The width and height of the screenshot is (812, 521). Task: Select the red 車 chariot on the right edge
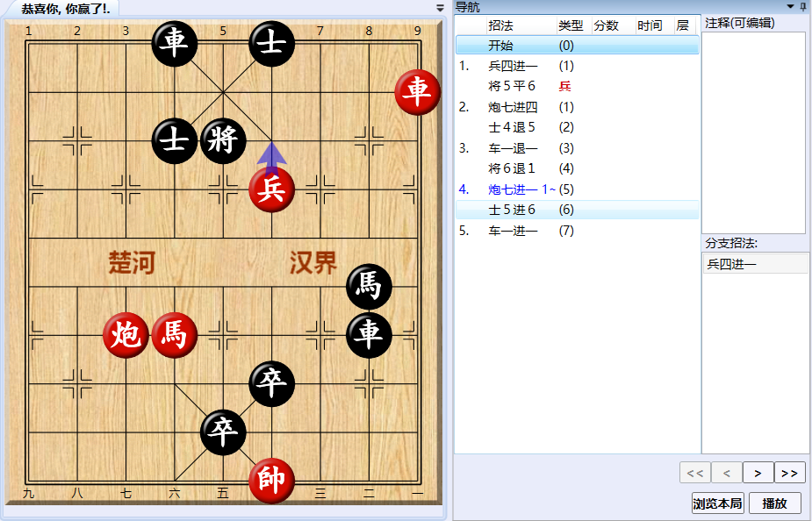click(416, 93)
